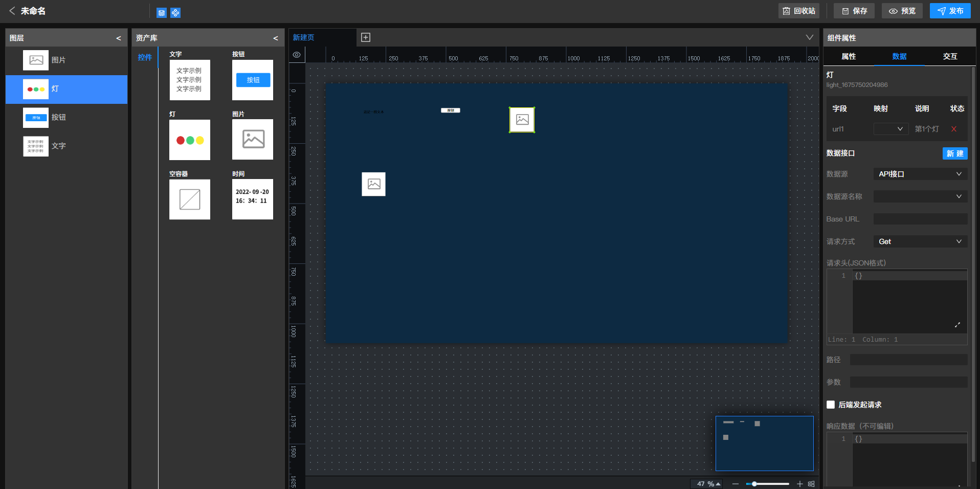This screenshot has width=980, height=489.
Task: Open the 新建页 page tab
Action: (x=322, y=37)
